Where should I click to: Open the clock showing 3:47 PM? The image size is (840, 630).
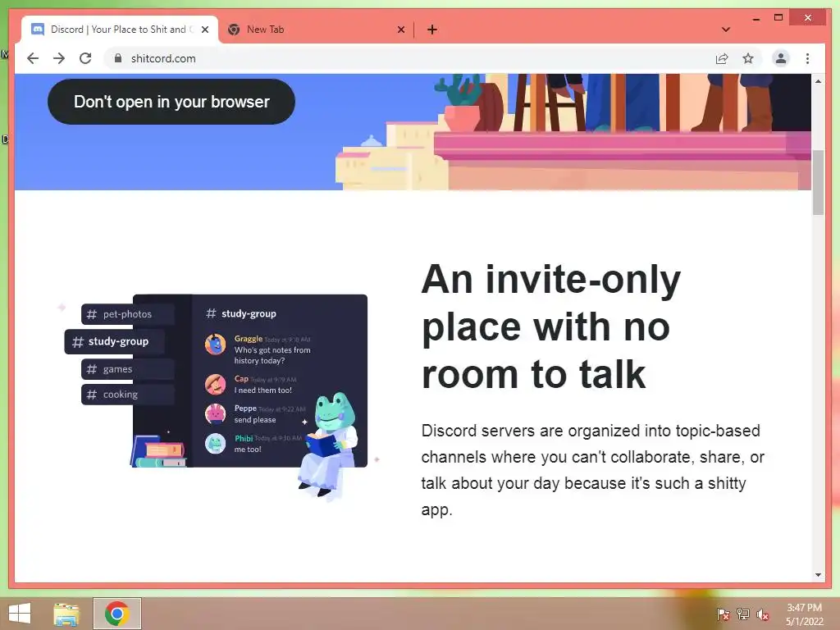click(804, 614)
